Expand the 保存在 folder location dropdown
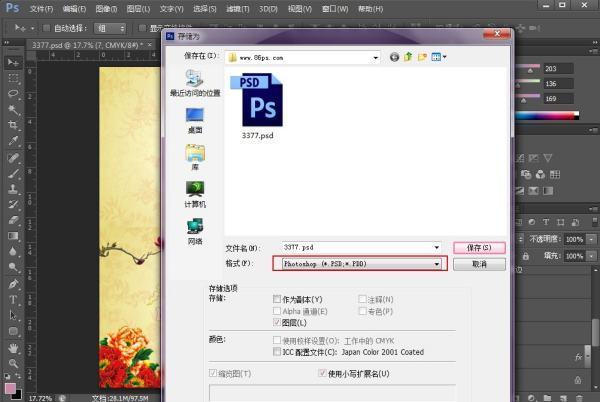Viewport: 600px width, 402px height. (x=375, y=57)
